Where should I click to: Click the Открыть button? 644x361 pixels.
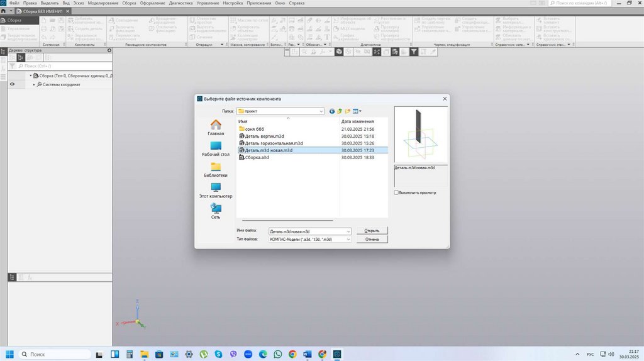(372, 231)
